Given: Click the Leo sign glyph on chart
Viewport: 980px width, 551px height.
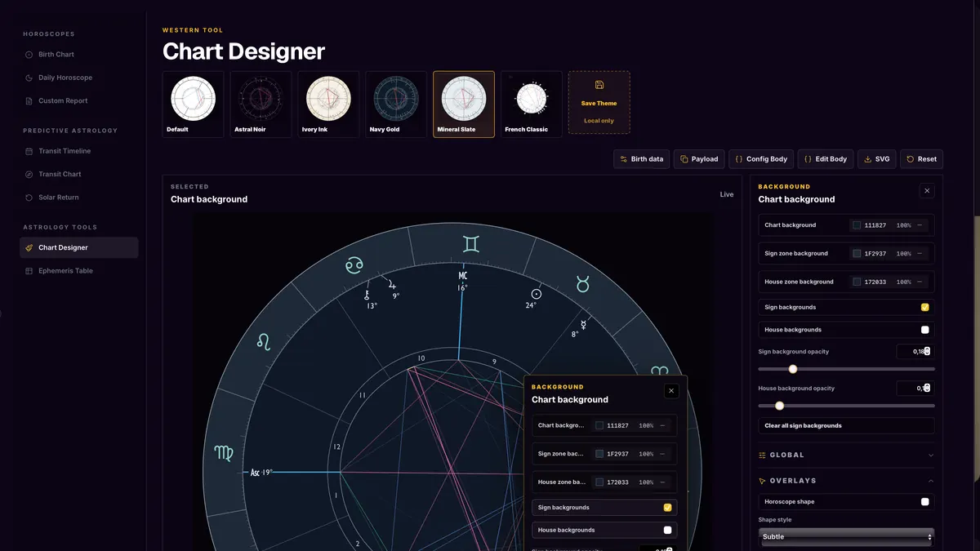Looking at the screenshot, I should (x=264, y=341).
